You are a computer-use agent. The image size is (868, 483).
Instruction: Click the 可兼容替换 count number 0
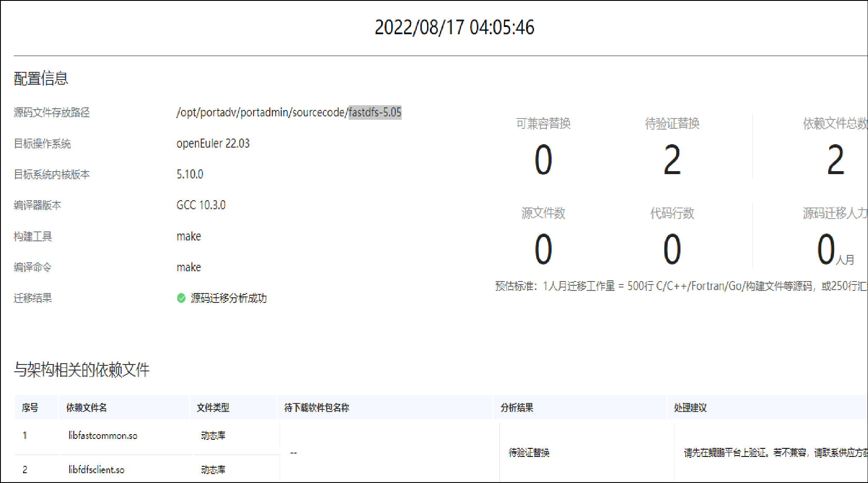[x=543, y=160]
